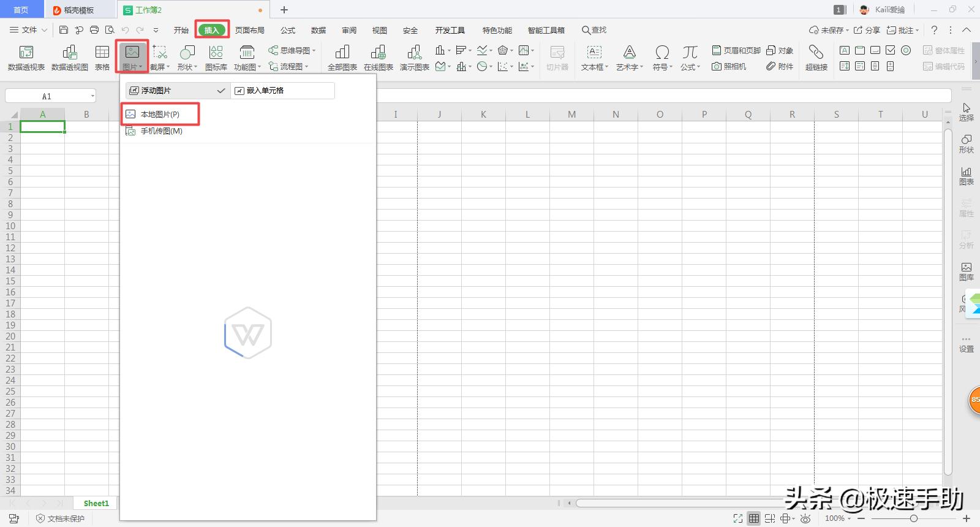Click the print icon in quick toolbar
This screenshot has width=980, height=527.
pyautogui.click(x=94, y=30)
